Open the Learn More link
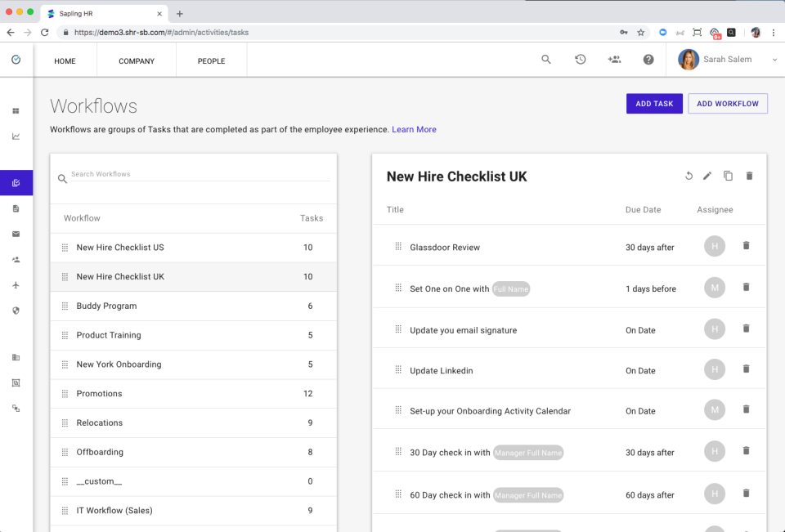This screenshot has height=532, width=785. point(414,129)
